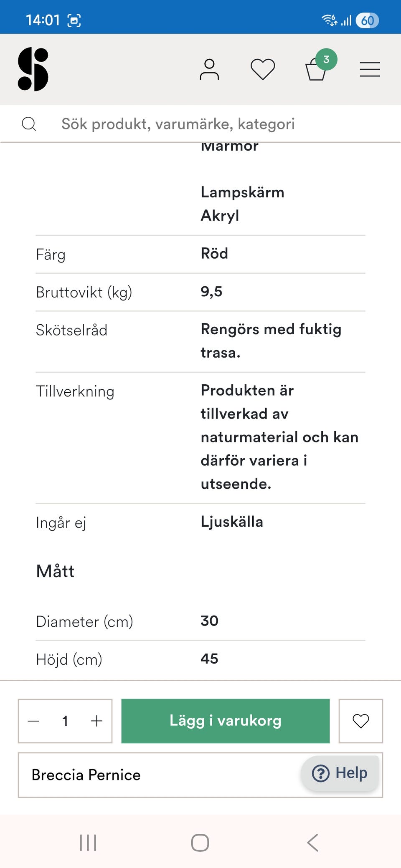Viewport: 401px width, 868px height.
Task: Increase quantity with plus button
Action: click(96, 721)
